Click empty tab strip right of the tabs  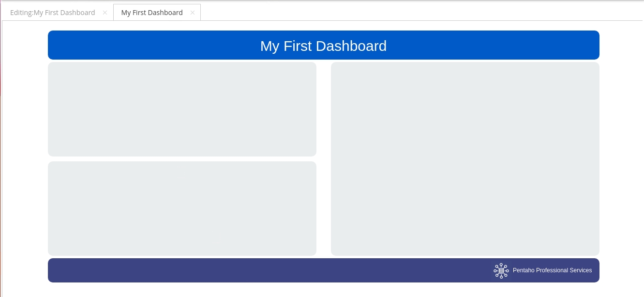[411, 13]
